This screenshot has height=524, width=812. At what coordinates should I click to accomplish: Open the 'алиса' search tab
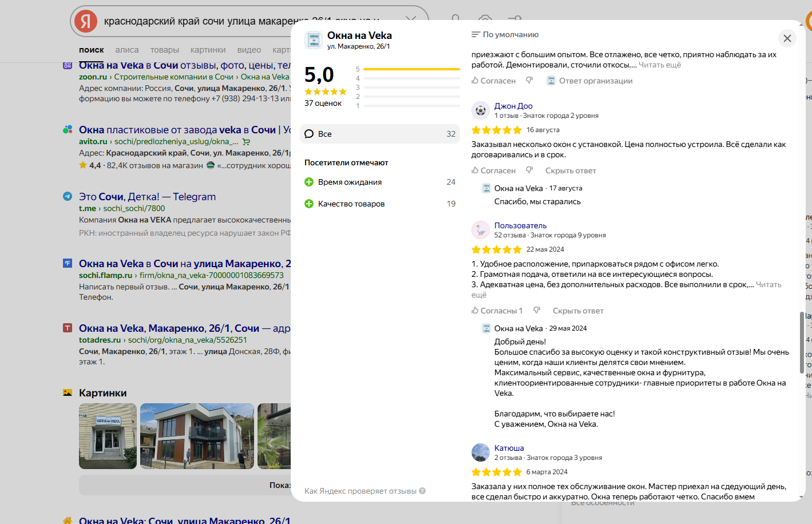click(x=126, y=50)
